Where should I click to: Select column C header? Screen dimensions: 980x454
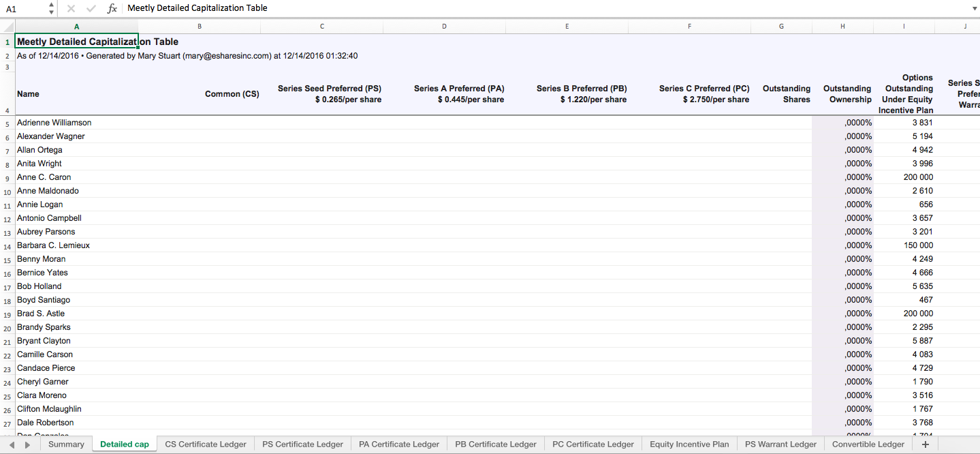tap(322, 27)
